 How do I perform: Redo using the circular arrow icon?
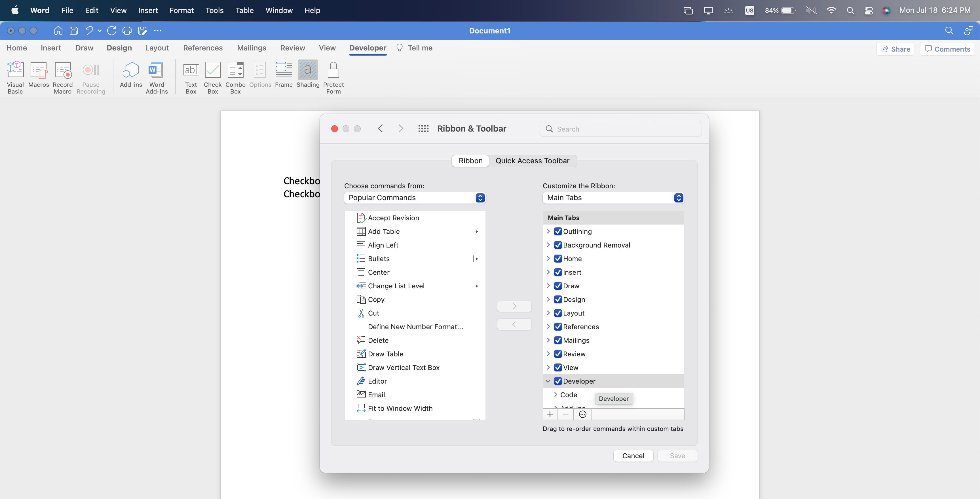pyautogui.click(x=111, y=30)
